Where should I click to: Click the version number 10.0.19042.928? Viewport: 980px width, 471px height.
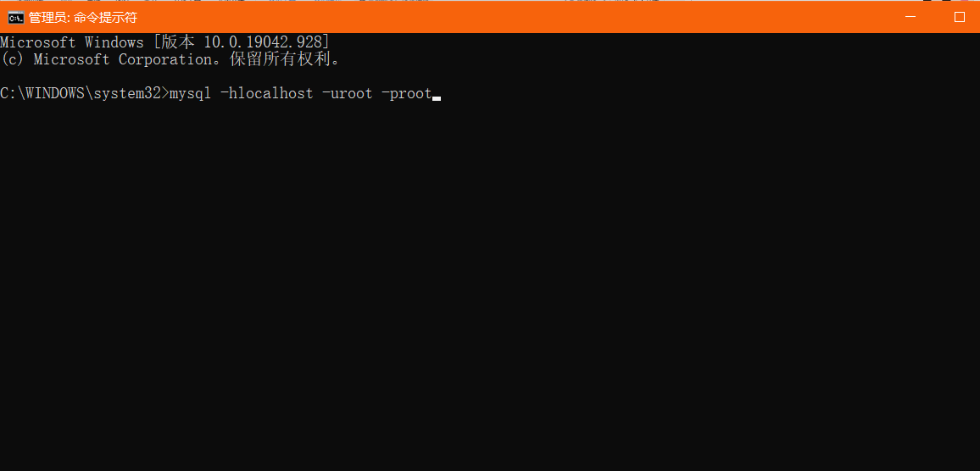(x=263, y=42)
